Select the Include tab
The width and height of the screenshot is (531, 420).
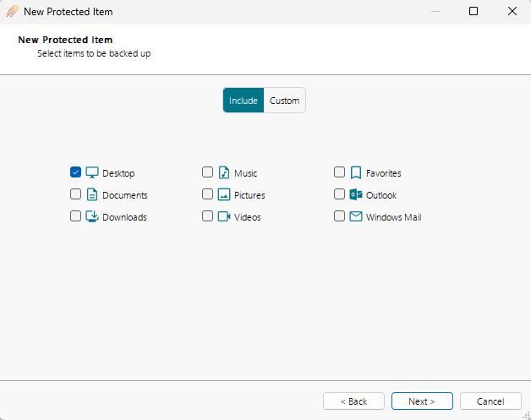244,101
